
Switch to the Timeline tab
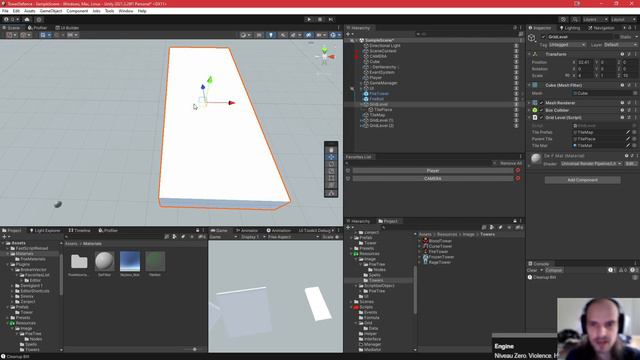pos(80,231)
